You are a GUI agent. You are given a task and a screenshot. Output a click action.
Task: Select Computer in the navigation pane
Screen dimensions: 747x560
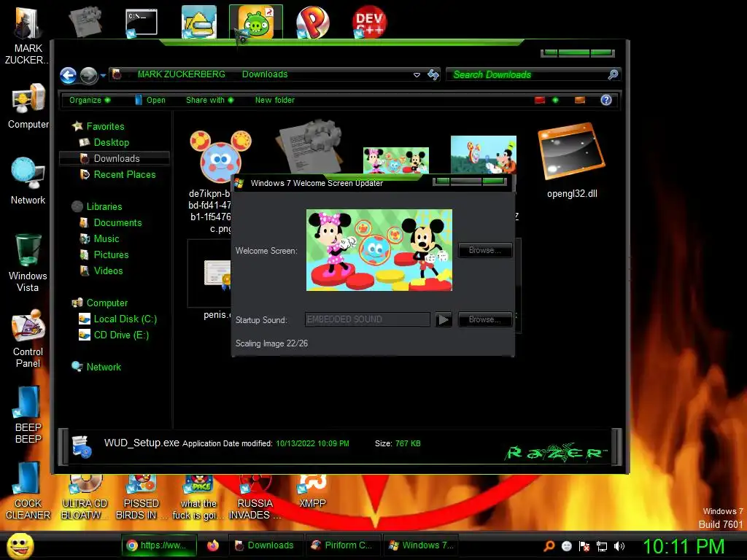(x=107, y=303)
